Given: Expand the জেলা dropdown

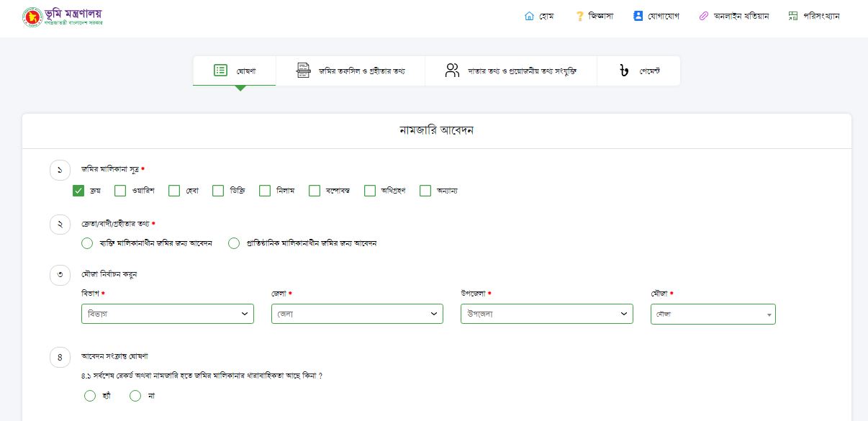Looking at the screenshot, I should (x=357, y=314).
